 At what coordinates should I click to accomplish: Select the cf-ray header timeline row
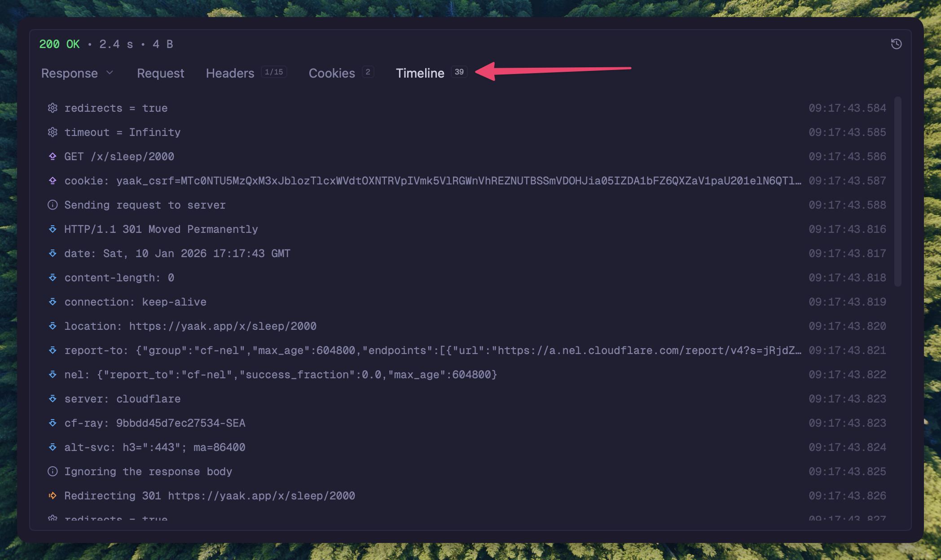(155, 423)
